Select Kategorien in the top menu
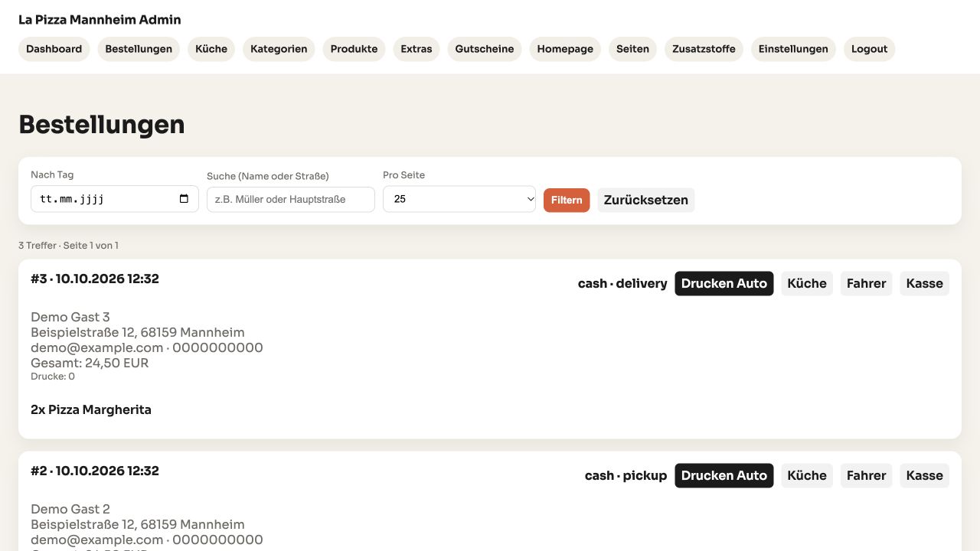The width and height of the screenshot is (980, 551). point(279,49)
